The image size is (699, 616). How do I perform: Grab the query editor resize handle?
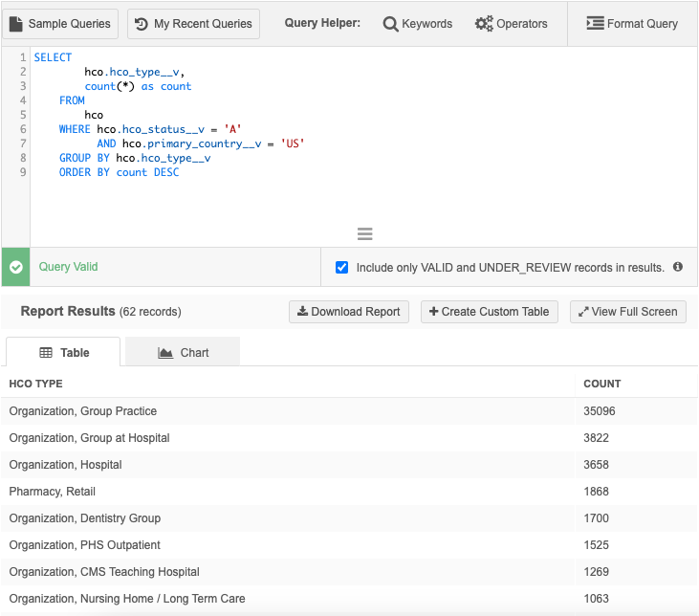click(364, 234)
